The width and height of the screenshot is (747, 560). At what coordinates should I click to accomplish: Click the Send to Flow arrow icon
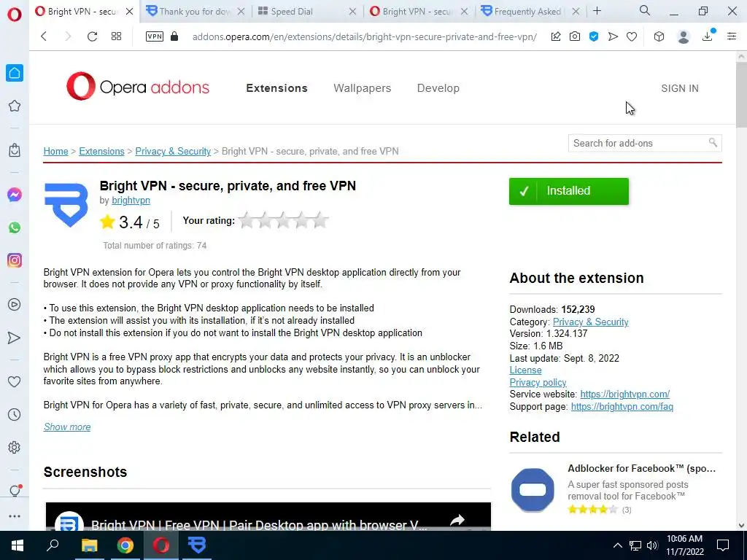pos(613,36)
